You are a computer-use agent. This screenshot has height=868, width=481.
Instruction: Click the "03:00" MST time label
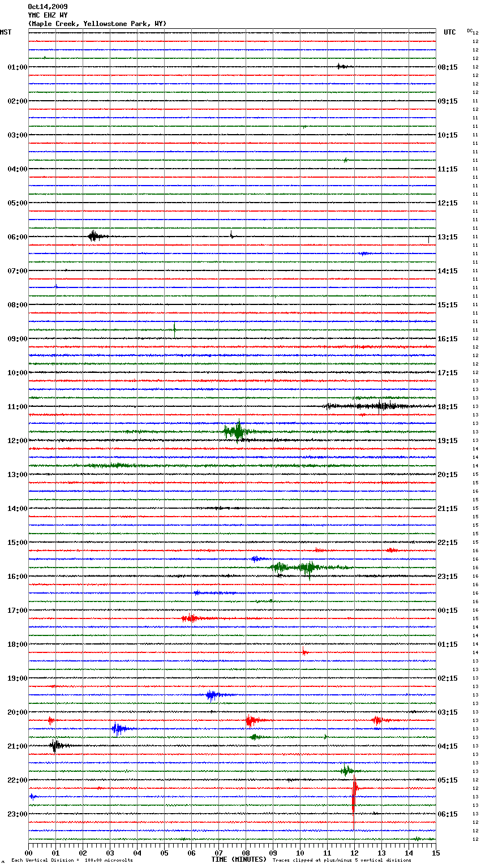18,135
